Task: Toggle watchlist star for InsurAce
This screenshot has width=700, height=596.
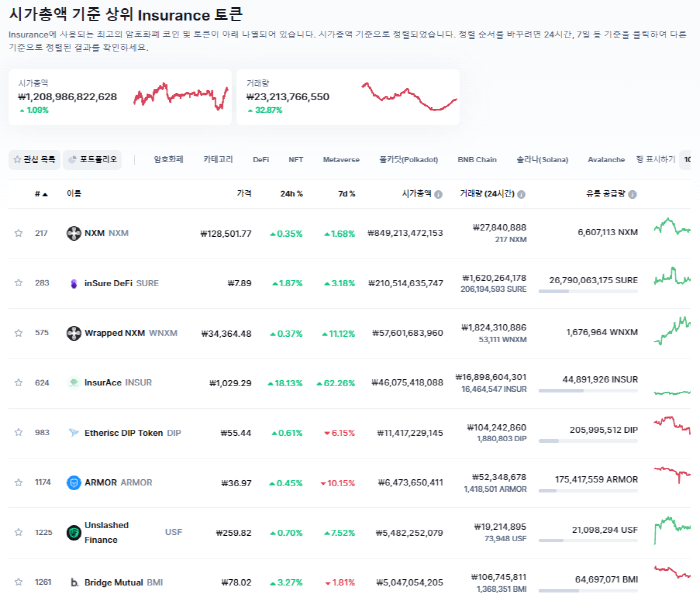Action: coord(18,383)
